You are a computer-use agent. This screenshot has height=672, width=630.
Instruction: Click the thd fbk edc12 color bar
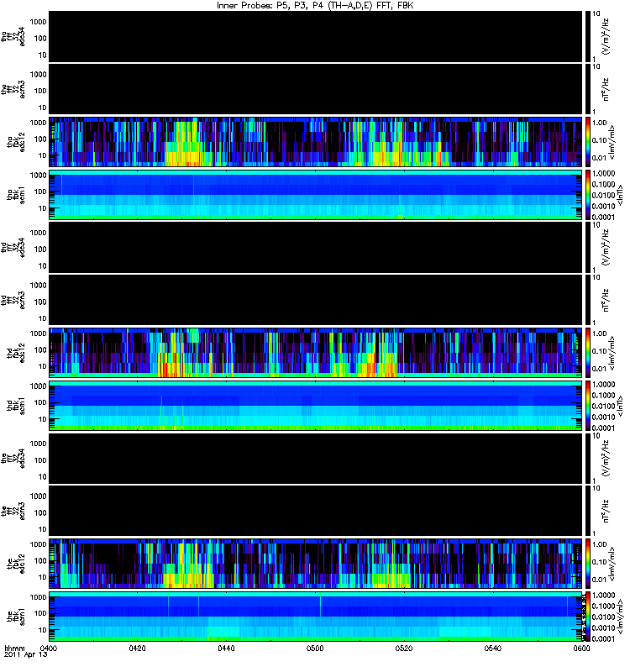point(587,353)
